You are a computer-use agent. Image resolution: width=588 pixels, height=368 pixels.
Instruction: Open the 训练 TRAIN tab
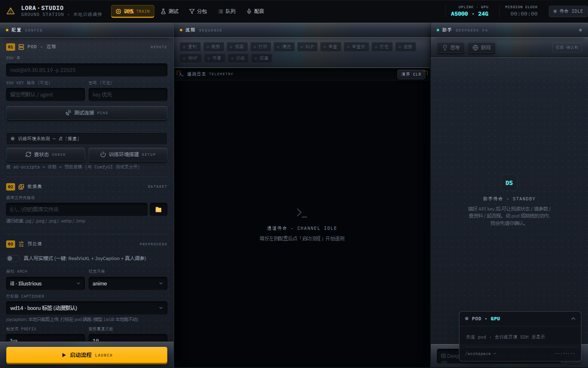(x=133, y=11)
